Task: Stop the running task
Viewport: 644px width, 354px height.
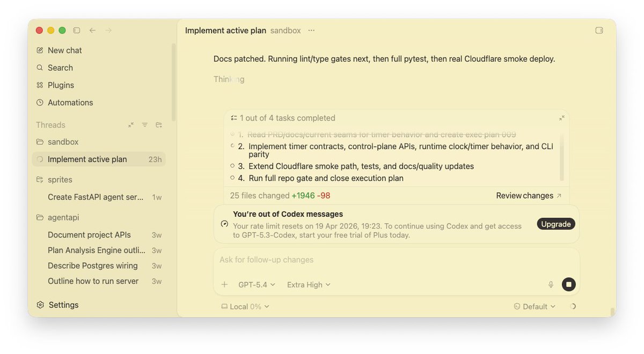Action: click(569, 285)
